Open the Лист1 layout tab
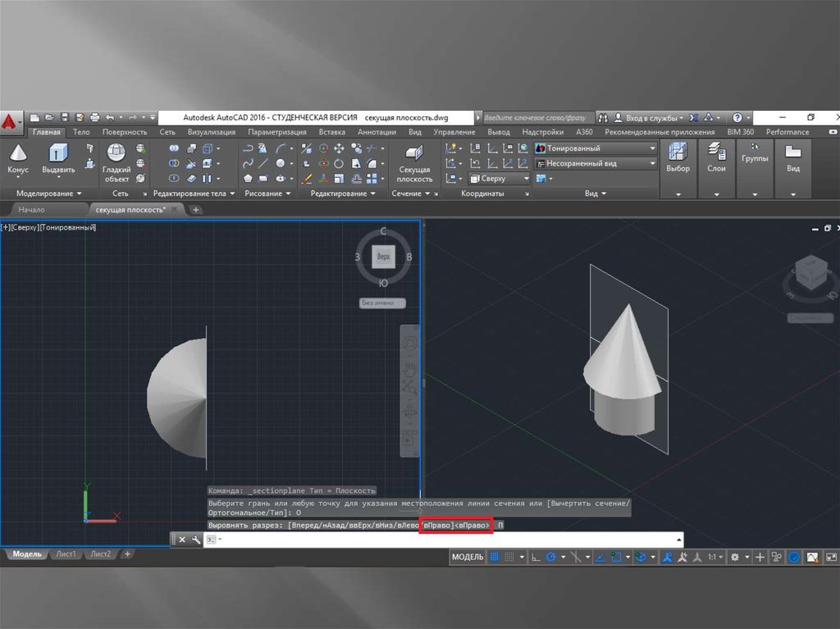 [x=66, y=554]
